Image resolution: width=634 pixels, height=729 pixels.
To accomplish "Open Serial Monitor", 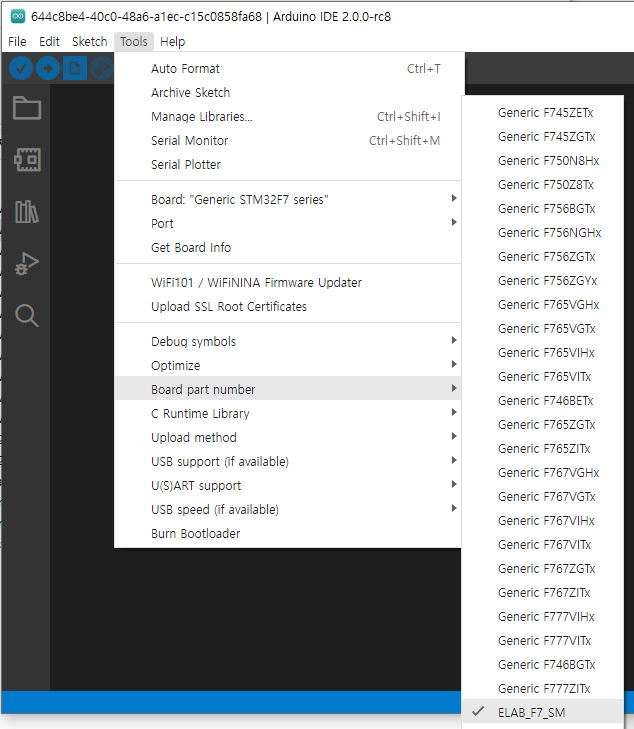I will click(x=288, y=140).
